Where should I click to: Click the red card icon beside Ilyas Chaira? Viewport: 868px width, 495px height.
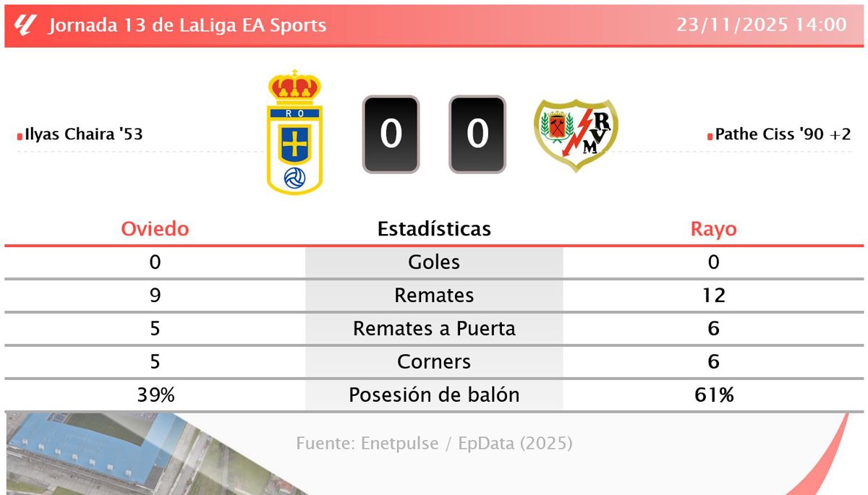click(x=20, y=135)
